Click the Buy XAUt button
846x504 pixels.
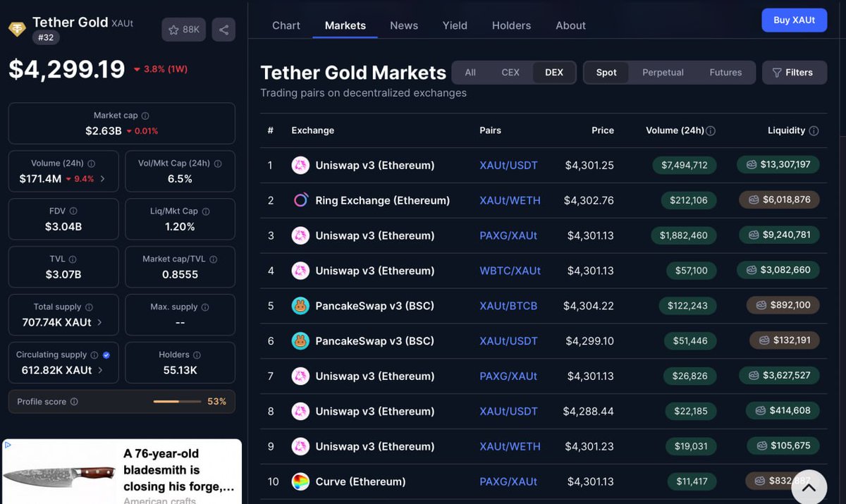794,20
